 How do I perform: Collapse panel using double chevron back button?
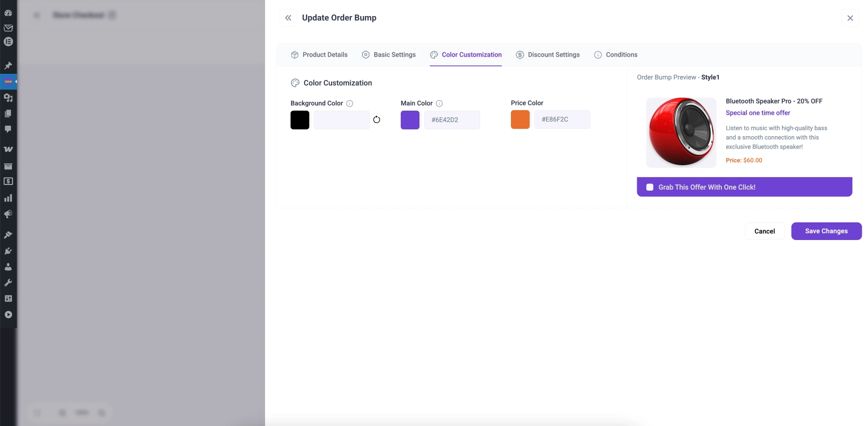click(288, 18)
